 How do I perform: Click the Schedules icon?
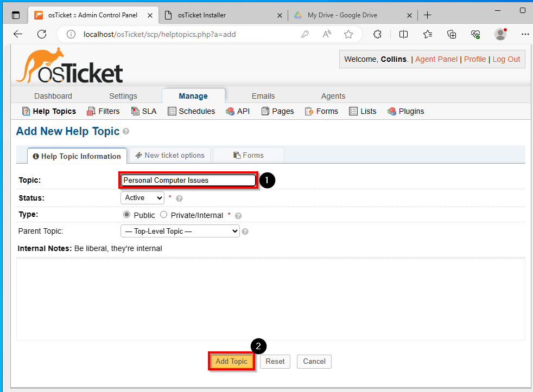click(x=172, y=111)
